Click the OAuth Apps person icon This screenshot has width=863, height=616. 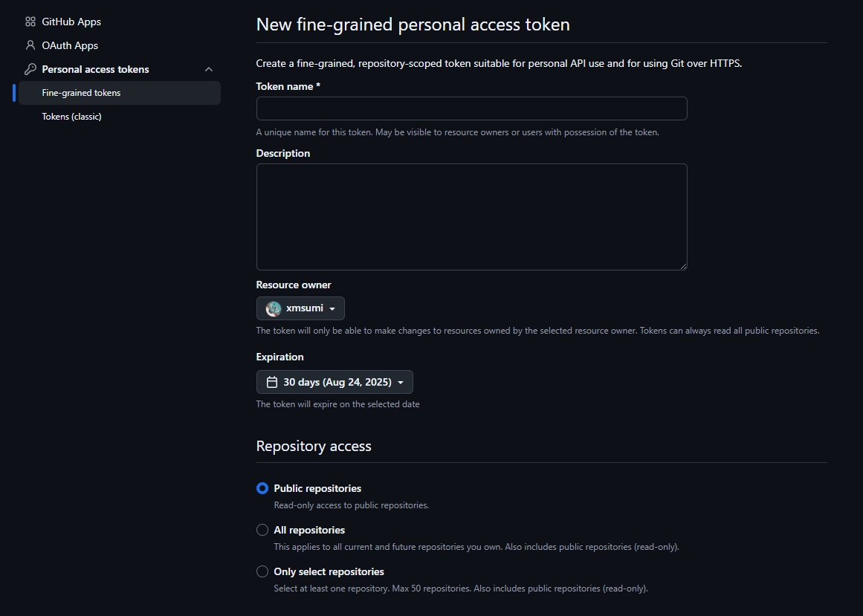[30, 45]
